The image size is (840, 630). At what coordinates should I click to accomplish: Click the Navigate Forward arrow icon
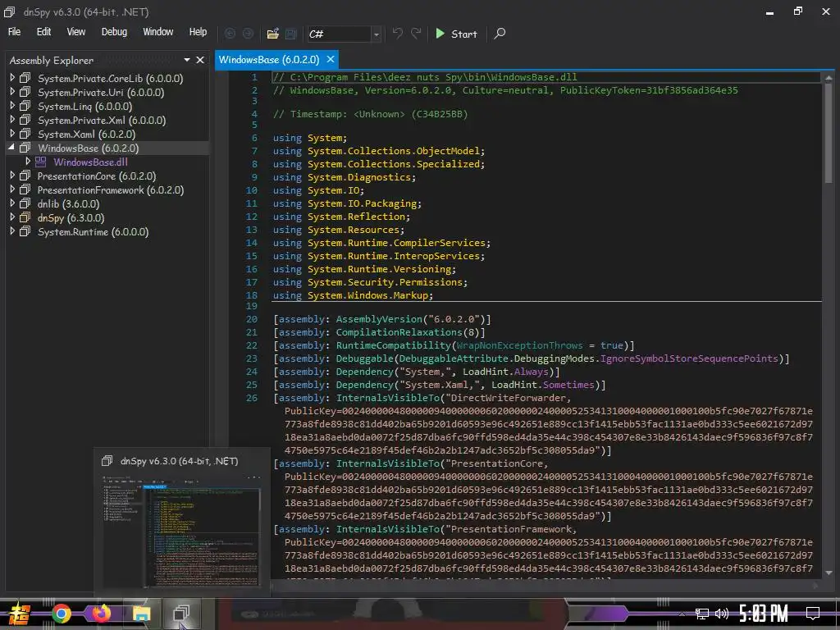pyautogui.click(x=248, y=34)
